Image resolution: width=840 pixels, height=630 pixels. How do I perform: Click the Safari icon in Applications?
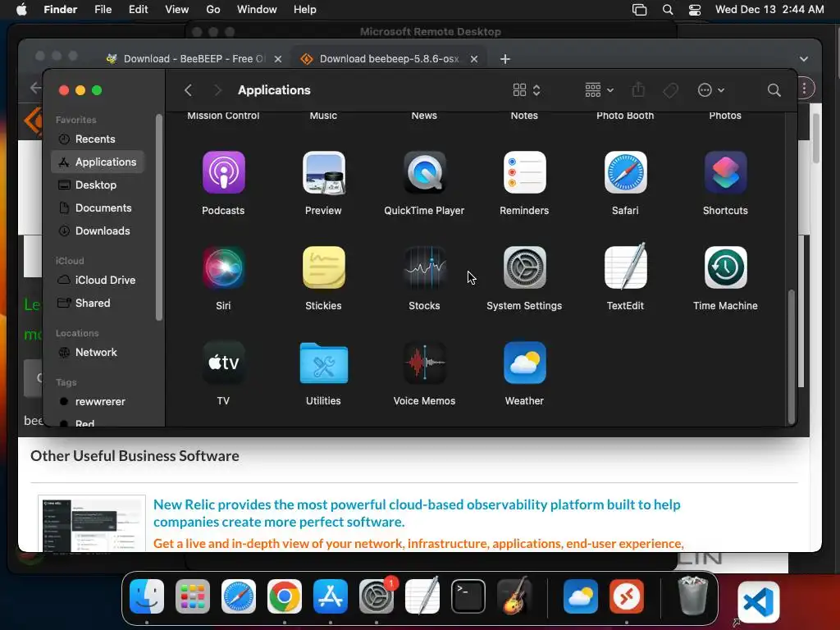(x=625, y=172)
